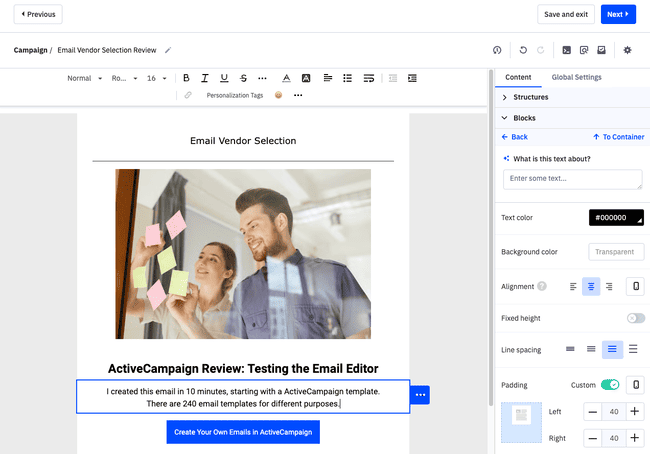Click the Save and exit button
Screen dimensions: 650x454
566,14
